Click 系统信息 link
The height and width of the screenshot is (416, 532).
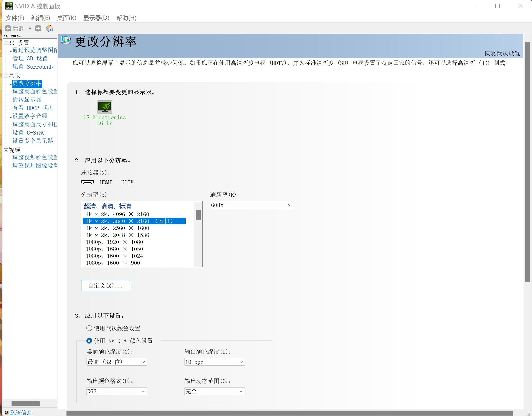pos(21,412)
